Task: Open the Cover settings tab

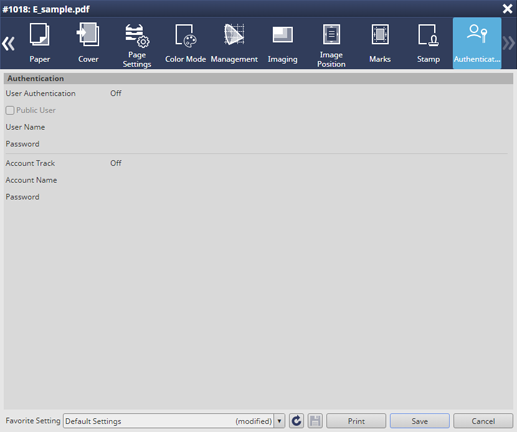Action: tap(88, 43)
